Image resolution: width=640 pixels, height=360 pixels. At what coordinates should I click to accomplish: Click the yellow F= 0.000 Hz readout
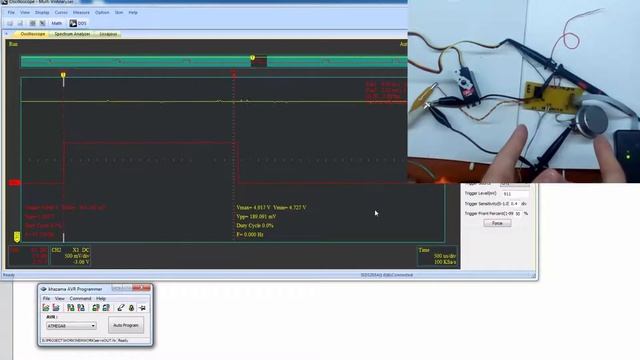[x=250, y=235]
